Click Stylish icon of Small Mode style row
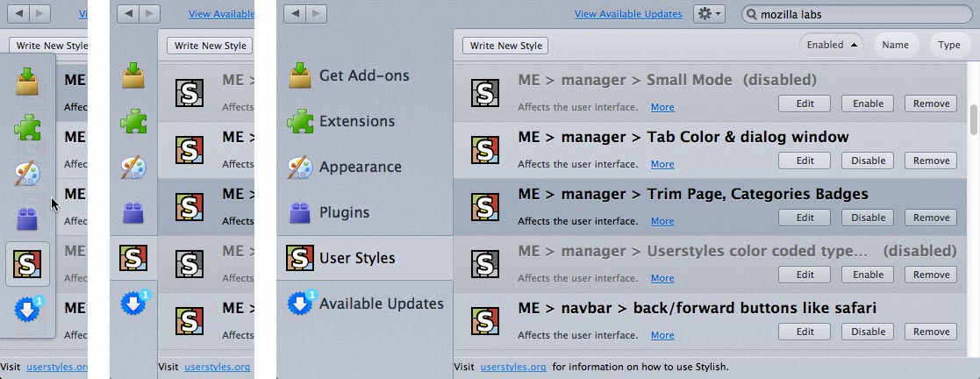 click(x=485, y=93)
